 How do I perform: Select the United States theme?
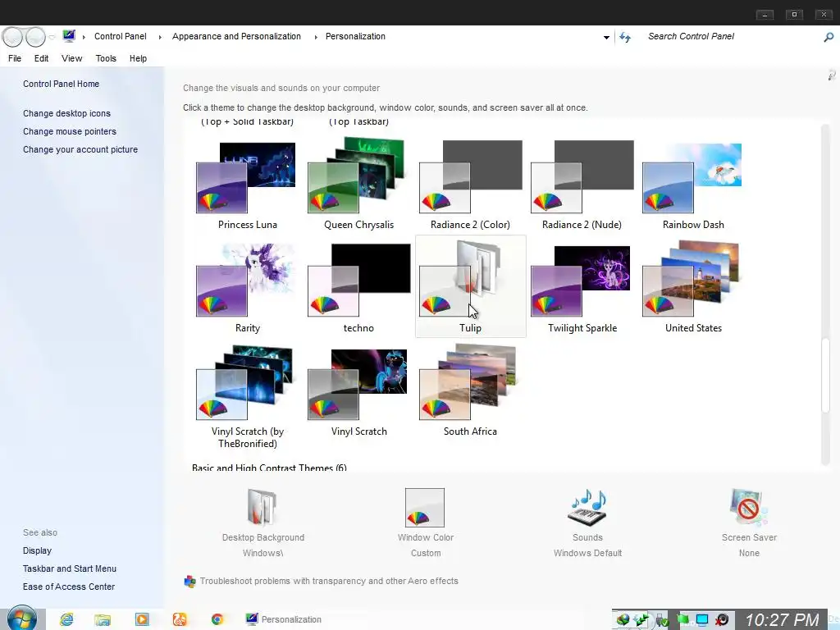[x=693, y=286]
